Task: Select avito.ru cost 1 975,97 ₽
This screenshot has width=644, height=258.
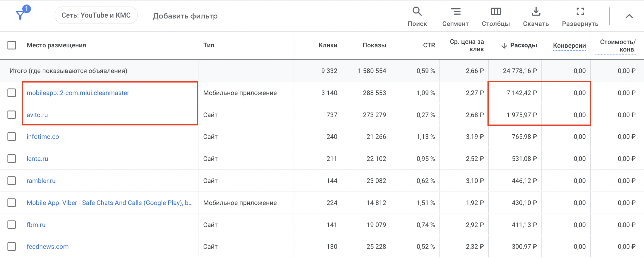Action: tap(522, 115)
